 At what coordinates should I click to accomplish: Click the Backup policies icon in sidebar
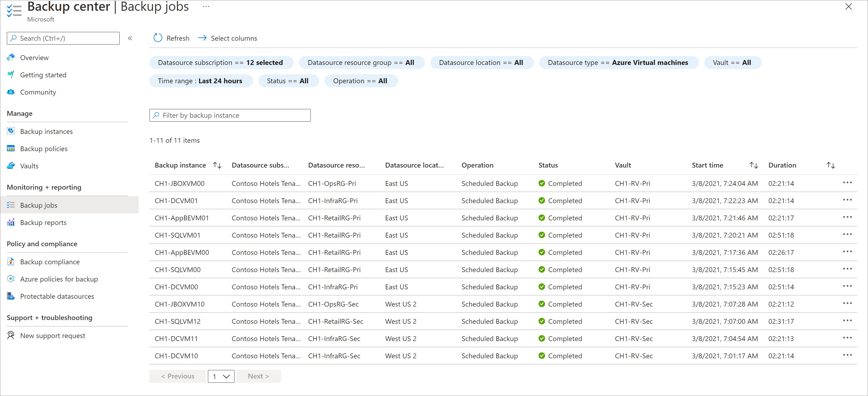10,148
